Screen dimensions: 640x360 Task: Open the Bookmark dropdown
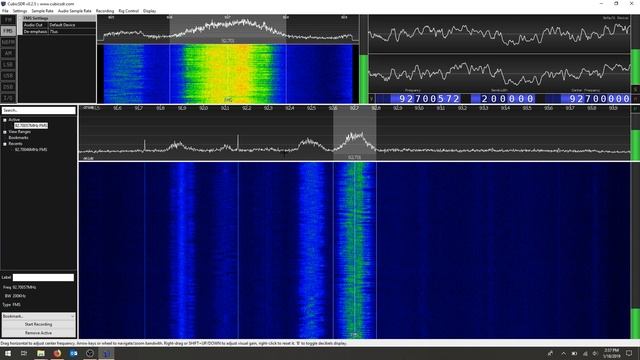point(38,316)
